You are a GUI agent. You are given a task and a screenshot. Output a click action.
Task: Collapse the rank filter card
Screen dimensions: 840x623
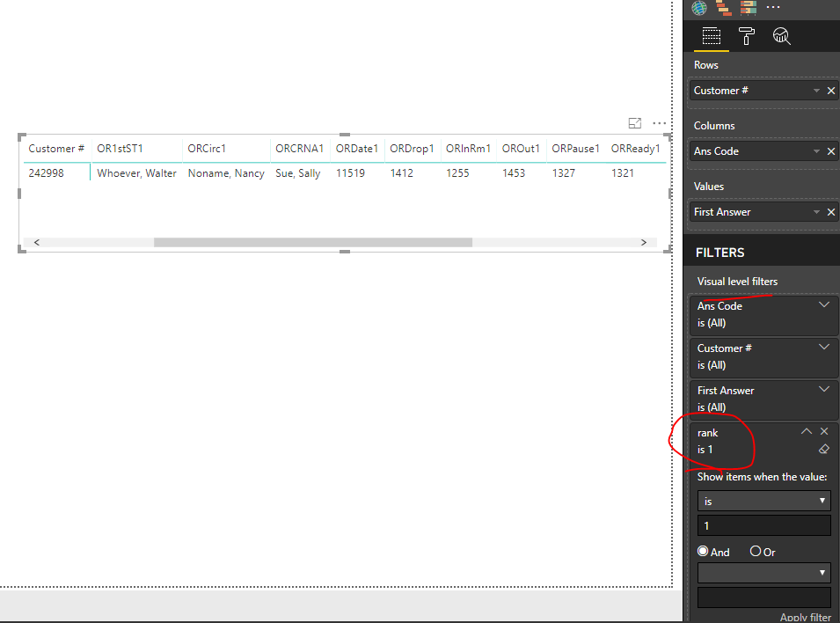click(807, 431)
